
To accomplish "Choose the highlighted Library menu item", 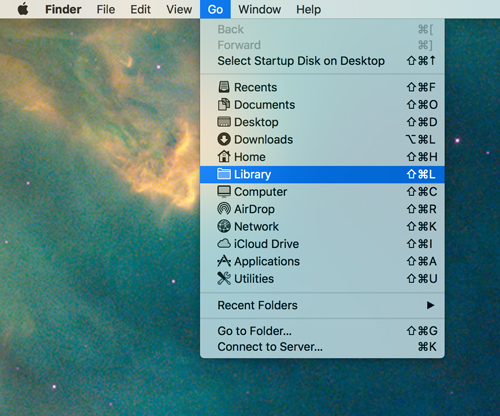I will pos(322,174).
